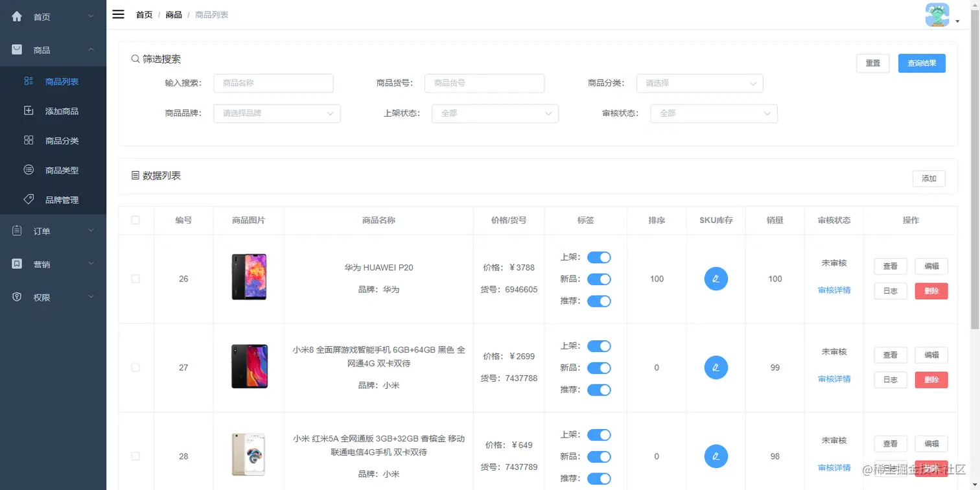
Task: Click the 筛选搜索 magnifier icon
Action: (135, 59)
